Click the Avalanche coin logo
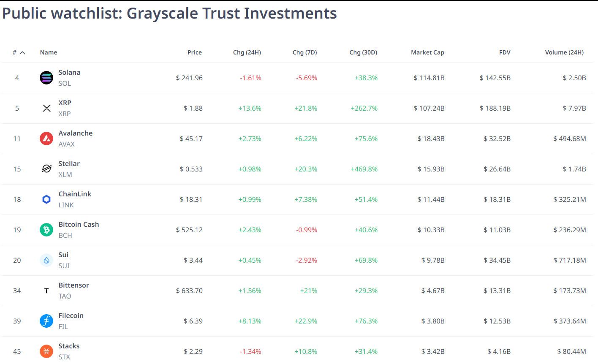The width and height of the screenshot is (598, 364). (46, 139)
